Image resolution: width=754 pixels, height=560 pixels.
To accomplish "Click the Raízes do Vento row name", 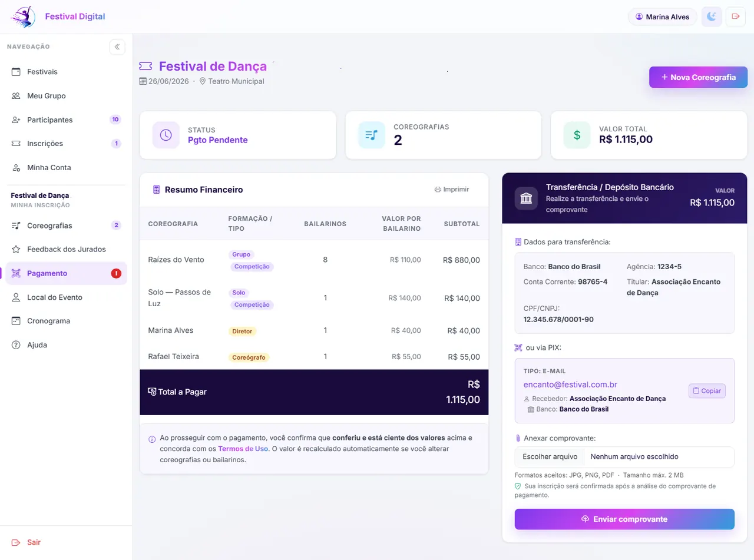I will click(x=176, y=260).
